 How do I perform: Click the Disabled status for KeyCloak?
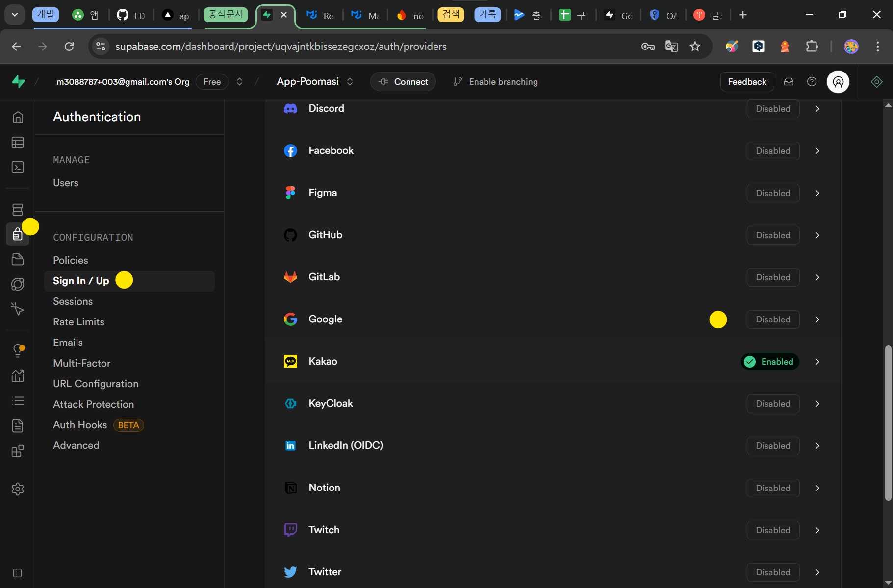(x=773, y=404)
